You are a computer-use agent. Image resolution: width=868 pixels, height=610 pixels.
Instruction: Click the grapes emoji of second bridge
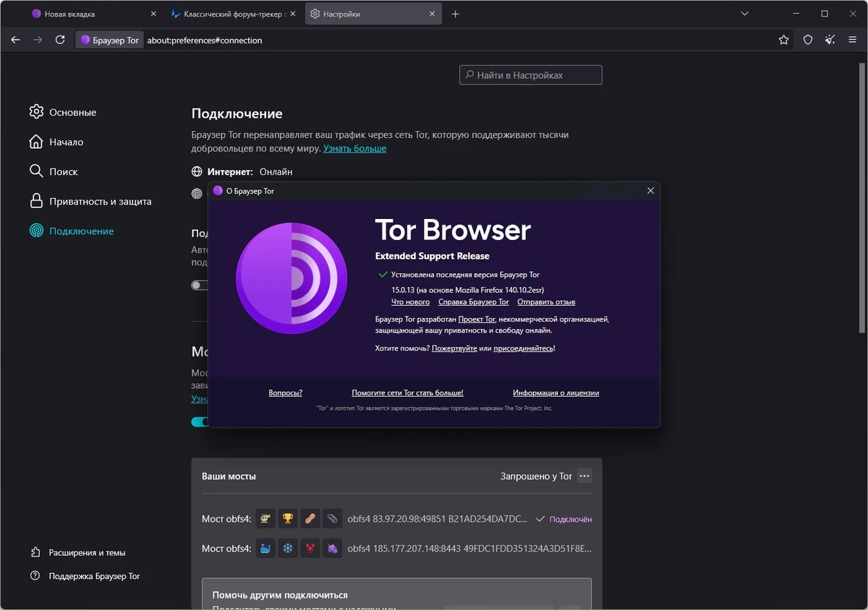click(x=332, y=549)
